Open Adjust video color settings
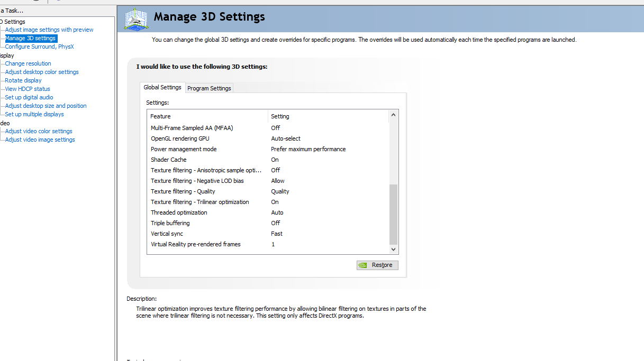The image size is (644, 361). [39, 131]
